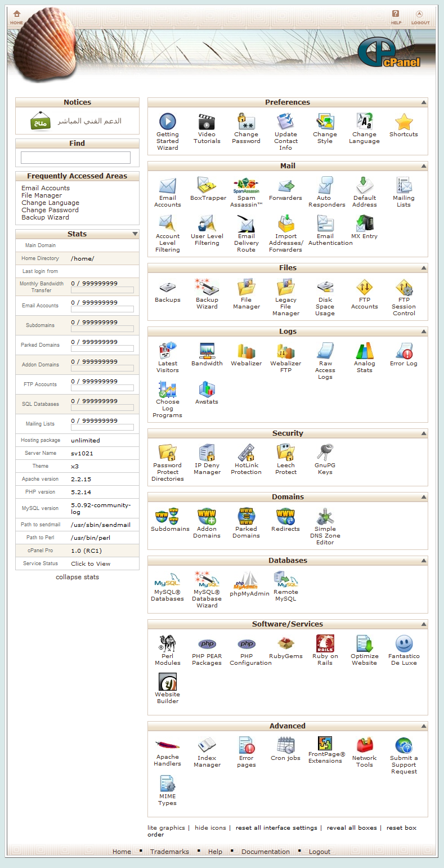Open the Shortcuts star icon

[404, 122]
